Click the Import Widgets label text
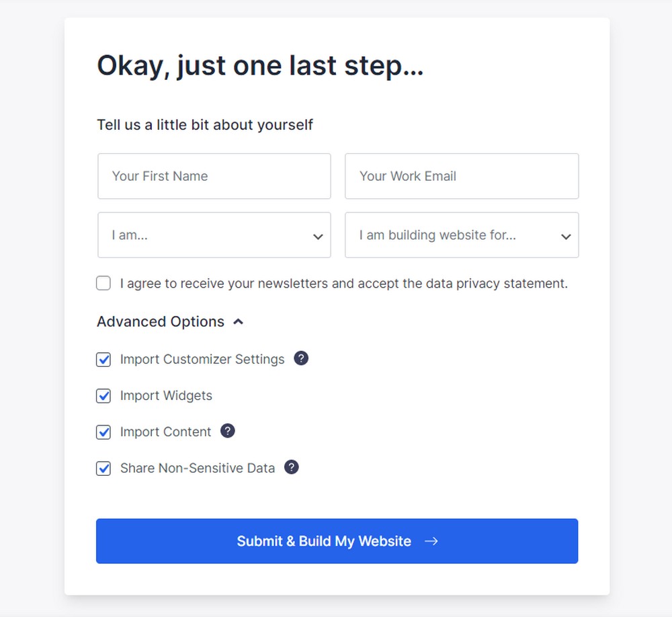672x617 pixels. point(166,395)
